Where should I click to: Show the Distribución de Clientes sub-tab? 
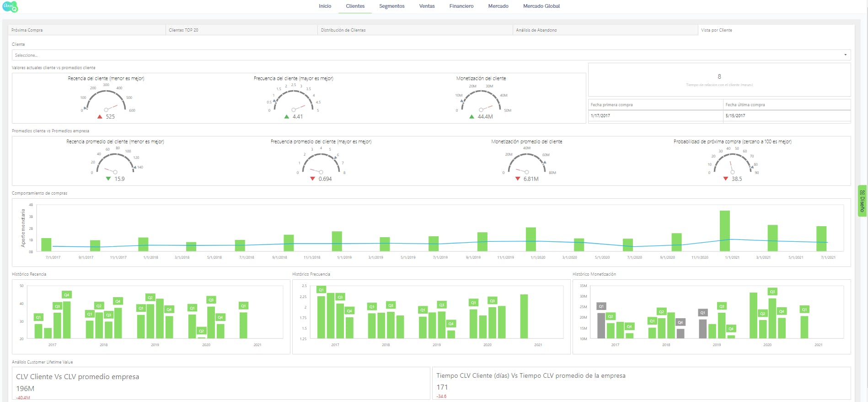point(415,30)
